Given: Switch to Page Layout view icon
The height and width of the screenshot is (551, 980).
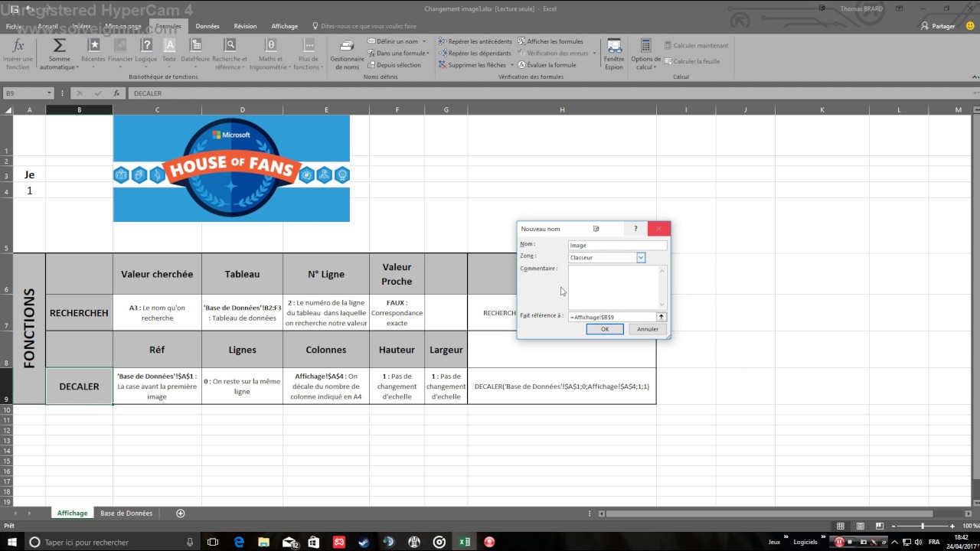Looking at the screenshot, I should pos(861,526).
